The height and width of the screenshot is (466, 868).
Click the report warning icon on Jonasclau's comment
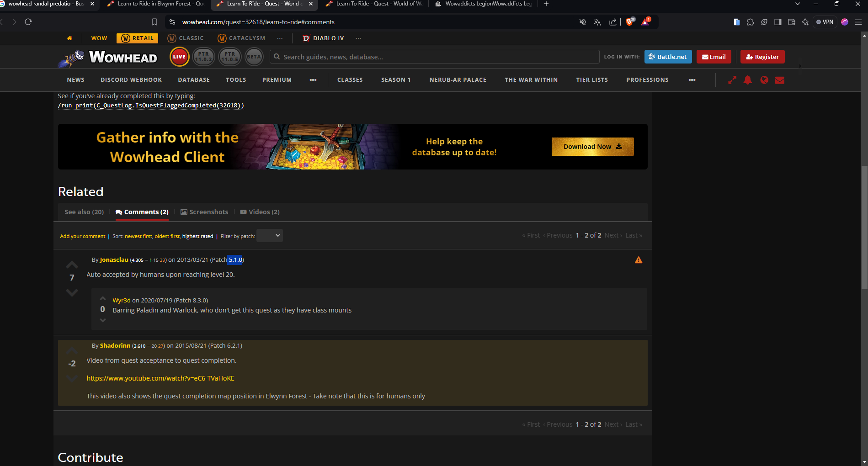click(639, 260)
